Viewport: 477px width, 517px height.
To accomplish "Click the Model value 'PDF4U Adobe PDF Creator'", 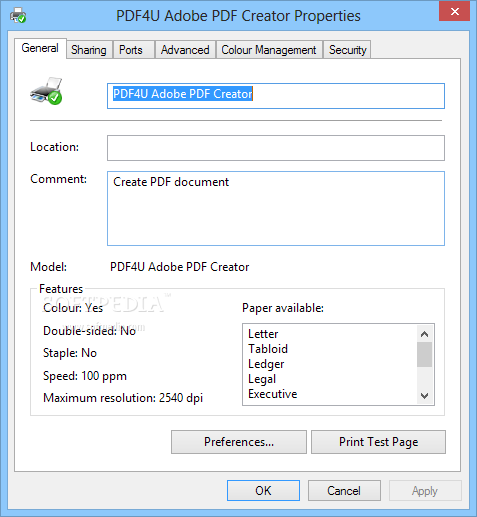I will (180, 267).
